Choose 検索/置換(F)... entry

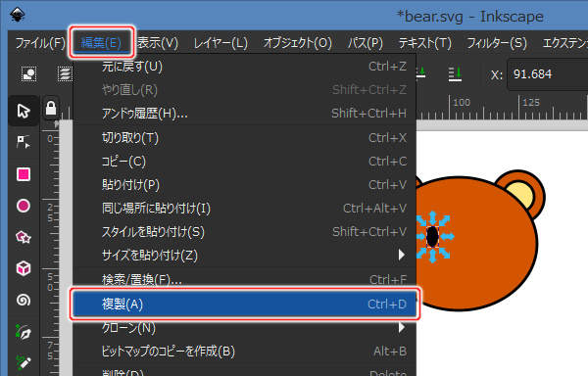click(244, 279)
